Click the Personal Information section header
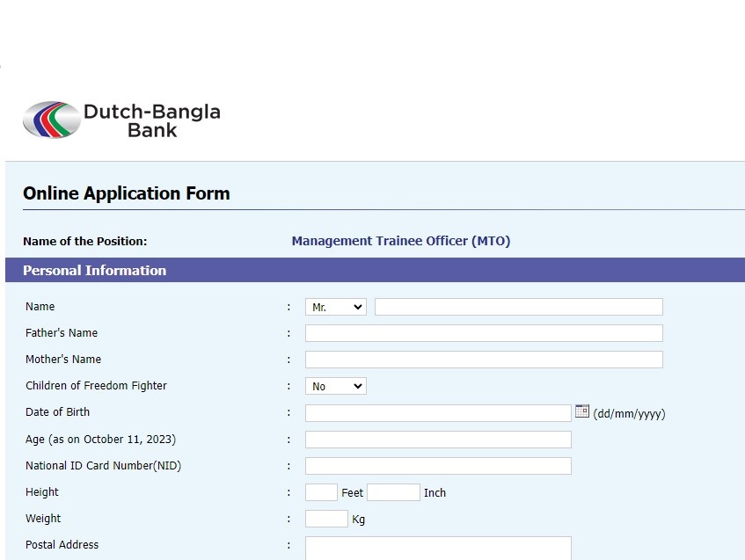Image resolution: width=745 pixels, height=560 pixels. pyautogui.click(x=94, y=270)
